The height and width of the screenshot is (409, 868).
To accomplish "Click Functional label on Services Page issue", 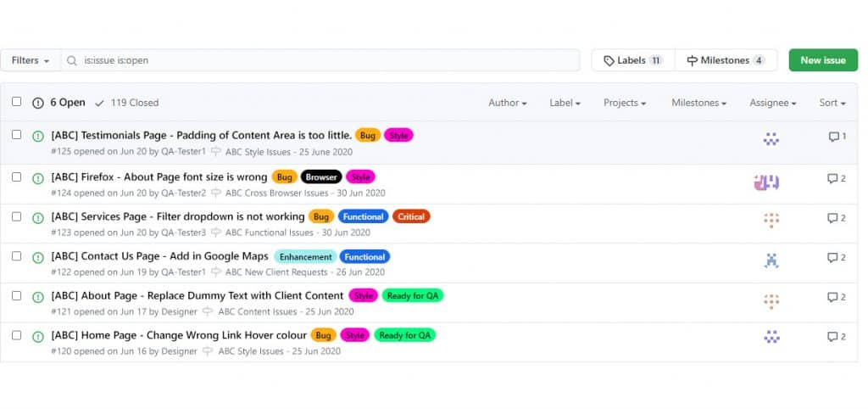I will point(363,216).
